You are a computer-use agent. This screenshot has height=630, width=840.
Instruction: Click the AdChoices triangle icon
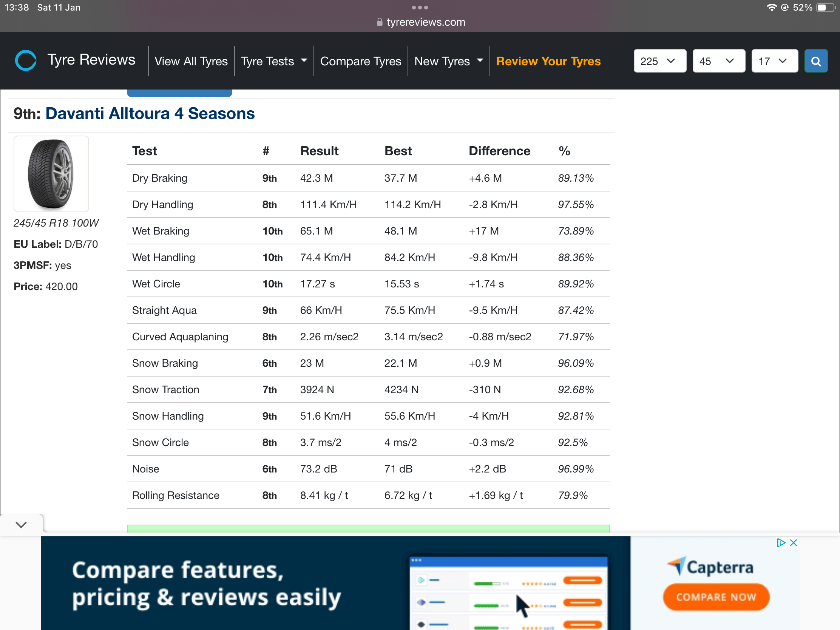coord(781,543)
